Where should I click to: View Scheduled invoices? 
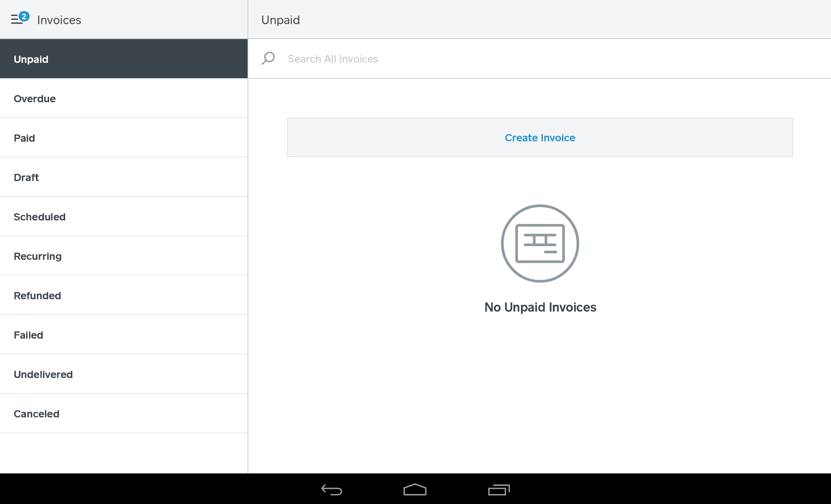(123, 217)
